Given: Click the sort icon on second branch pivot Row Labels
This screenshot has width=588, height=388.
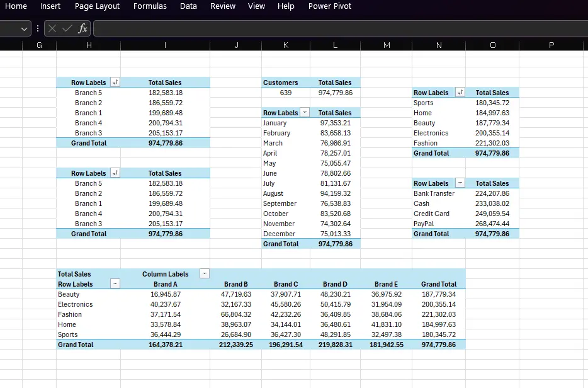Looking at the screenshot, I should pos(115,173).
